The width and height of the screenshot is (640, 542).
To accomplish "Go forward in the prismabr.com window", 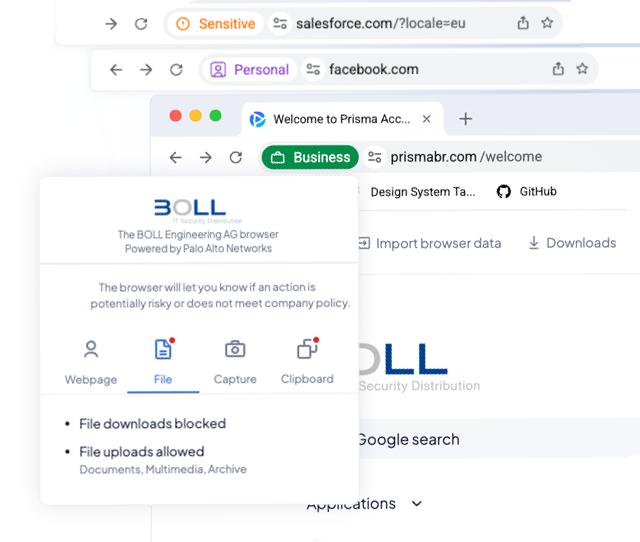I will click(x=206, y=158).
